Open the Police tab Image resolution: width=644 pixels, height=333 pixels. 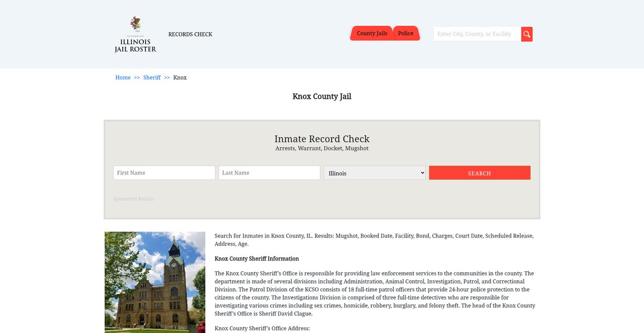(406, 33)
